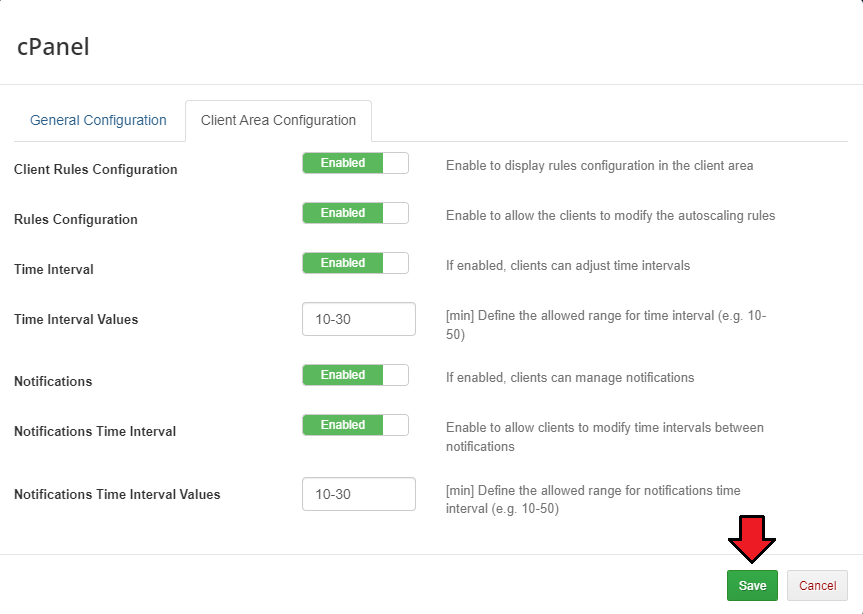Toggle the Notifications Time Interval switch
This screenshot has width=863, height=614.
point(356,425)
